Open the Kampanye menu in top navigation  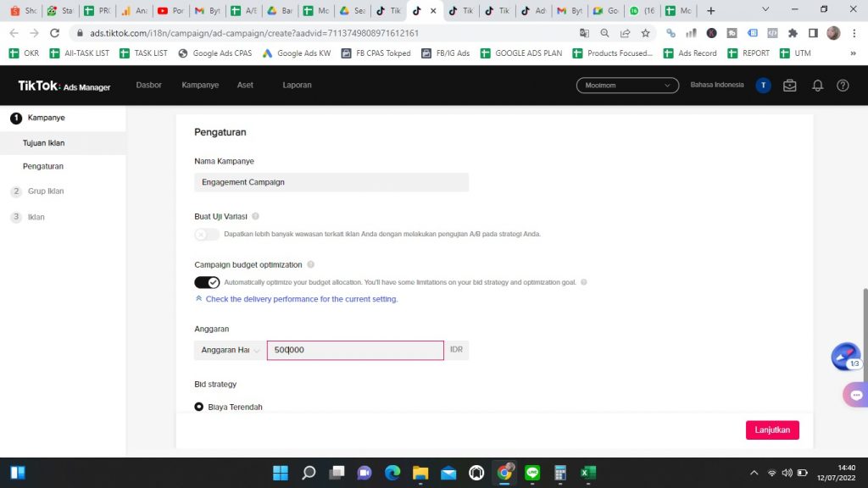[x=200, y=86]
